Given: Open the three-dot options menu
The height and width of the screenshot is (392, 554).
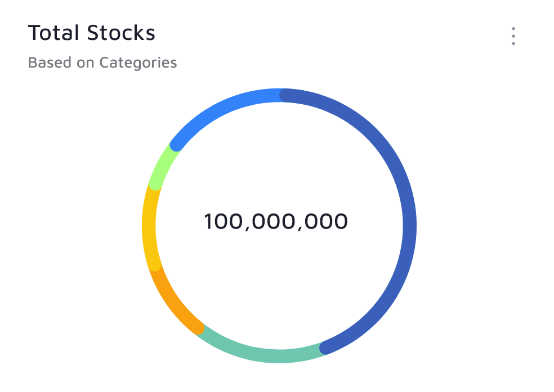Looking at the screenshot, I should tap(513, 36).
